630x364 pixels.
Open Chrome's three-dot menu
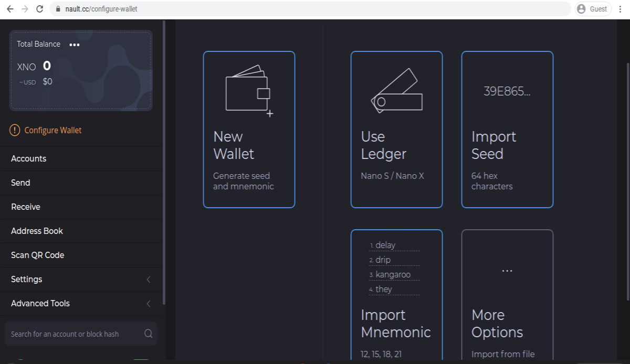click(x=620, y=9)
